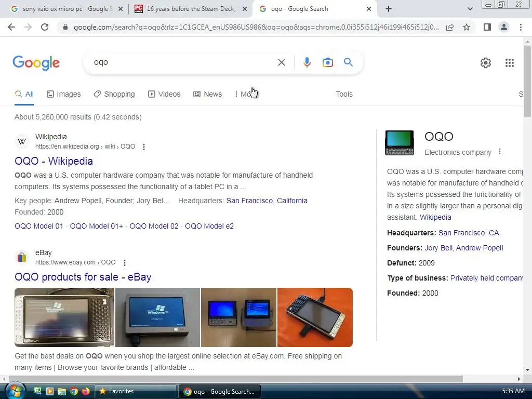This screenshot has height=399, width=532.
Task: Click the share page icon in address bar
Action: click(450, 27)
